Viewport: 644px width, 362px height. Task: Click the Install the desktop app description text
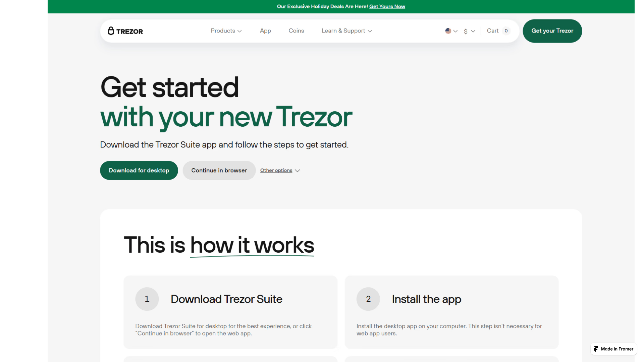tap(449, 330)
